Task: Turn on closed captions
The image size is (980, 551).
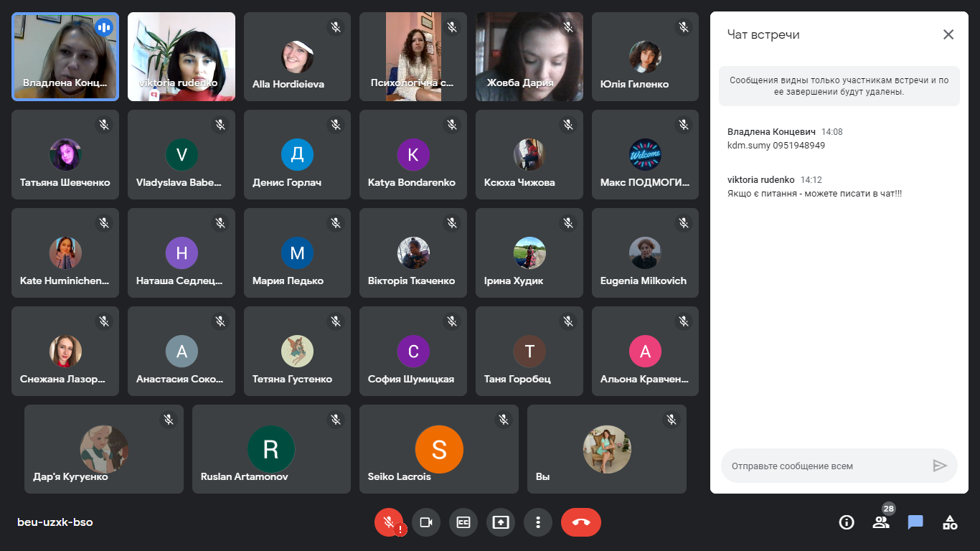Action: pos(463,522)
